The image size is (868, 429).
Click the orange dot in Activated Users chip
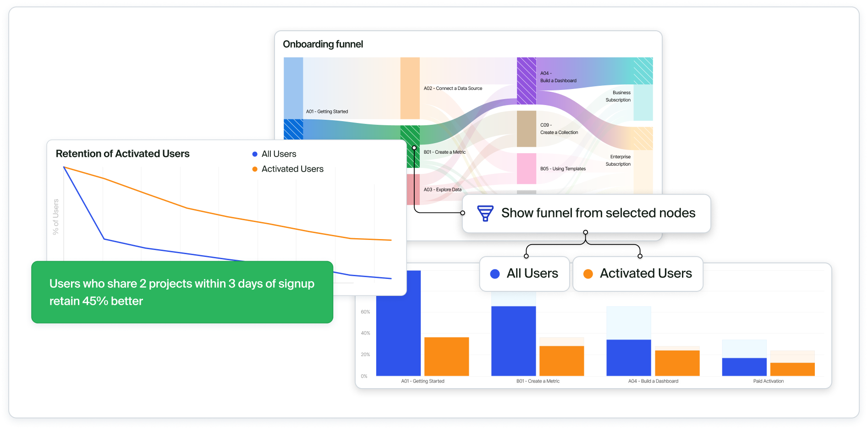(588, 274)
